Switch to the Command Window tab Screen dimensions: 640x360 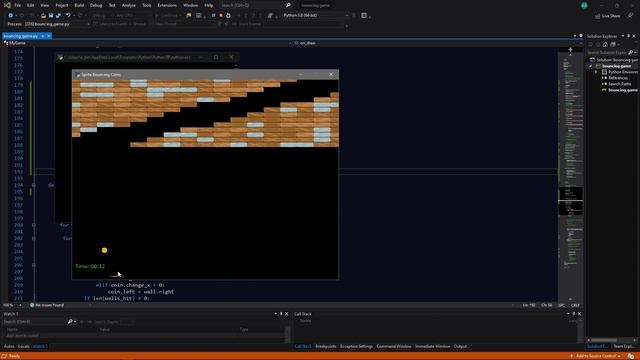394,347
